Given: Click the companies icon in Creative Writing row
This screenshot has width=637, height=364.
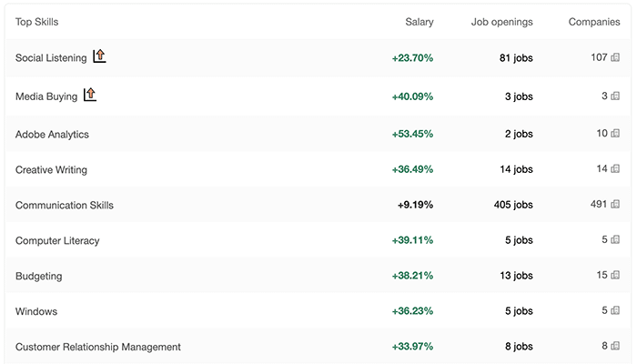Looking at the screenshot, I should click(x=616, y=169).
